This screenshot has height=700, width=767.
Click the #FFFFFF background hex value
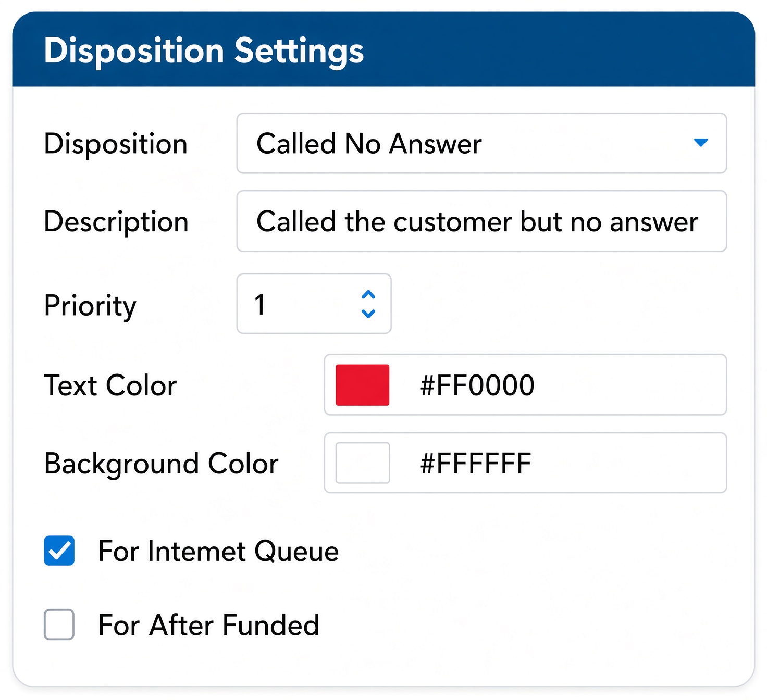coord(476,464)
